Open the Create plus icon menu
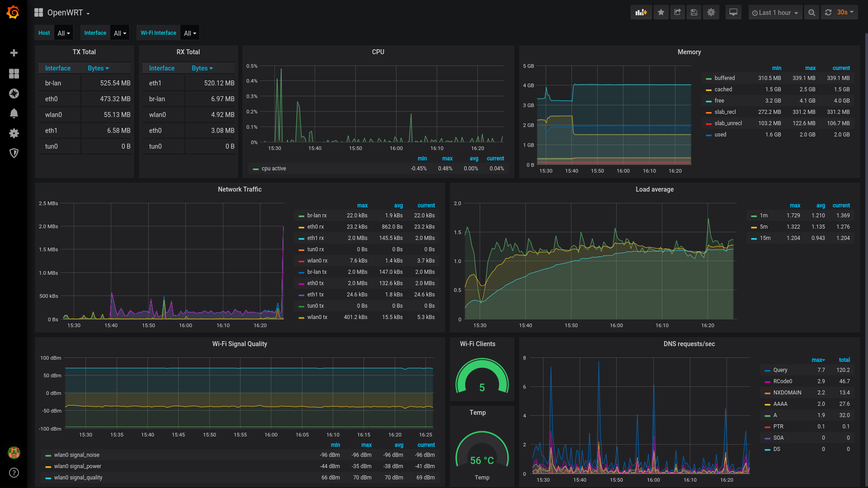Screen dimensions: 868x488 (14, 53)
